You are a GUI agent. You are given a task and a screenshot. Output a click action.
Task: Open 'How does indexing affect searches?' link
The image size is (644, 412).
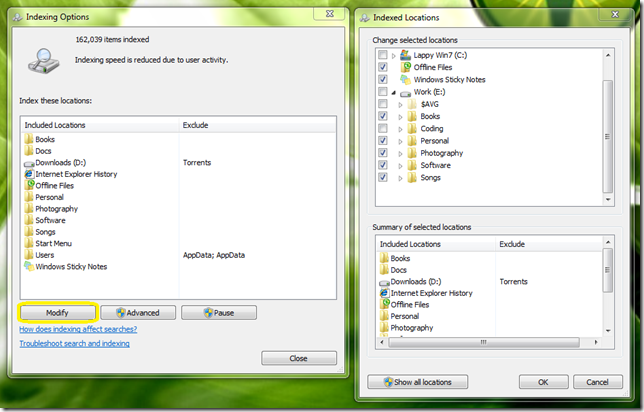[78, 329]
